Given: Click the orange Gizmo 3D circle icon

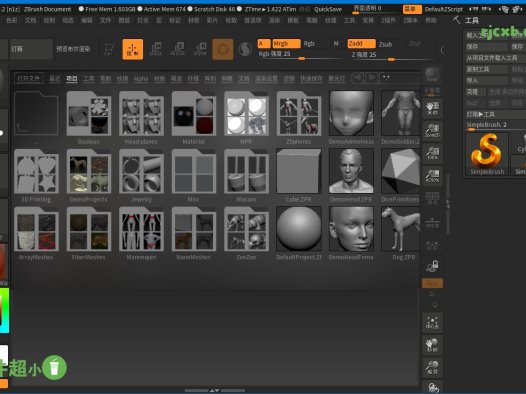Looking at the screenshot, I should tap(223, 49).
